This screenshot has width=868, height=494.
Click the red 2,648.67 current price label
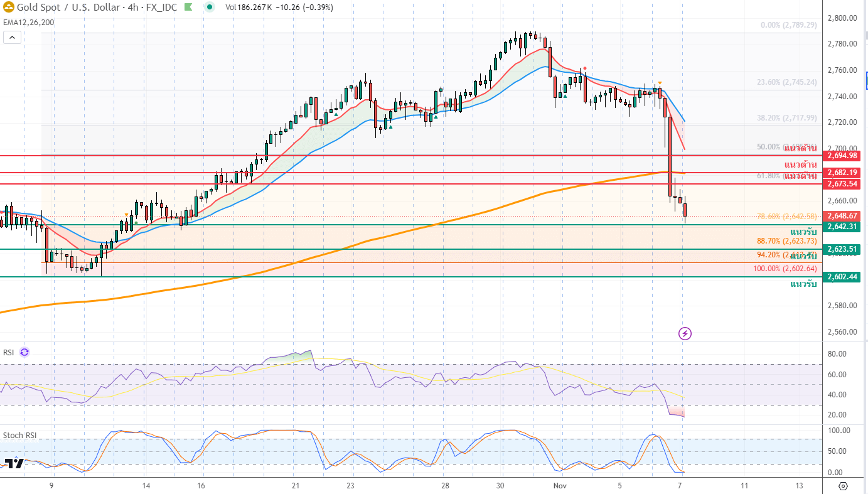click(844, 216)
